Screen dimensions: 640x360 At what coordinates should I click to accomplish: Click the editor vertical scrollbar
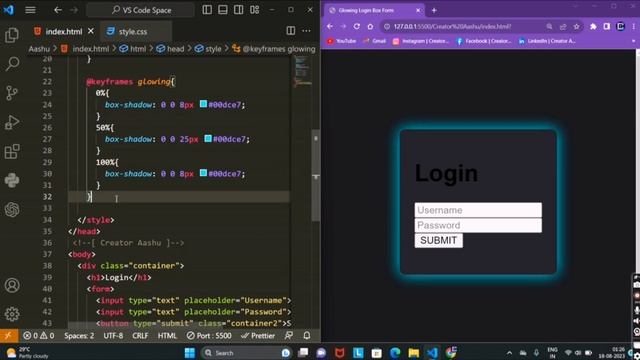pos(316,176)
